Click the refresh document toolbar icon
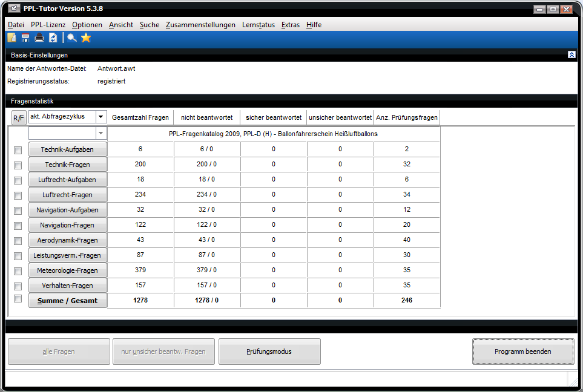Image resolution: width=583 pixels, height=392 pixels. coord(53,38)
